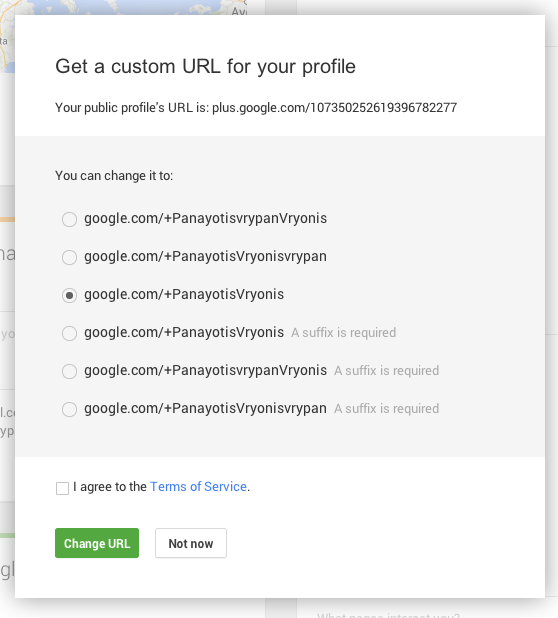Click the 'You can change it to:' label
Viewport: 558px width, 618px height.
[114, 176]
